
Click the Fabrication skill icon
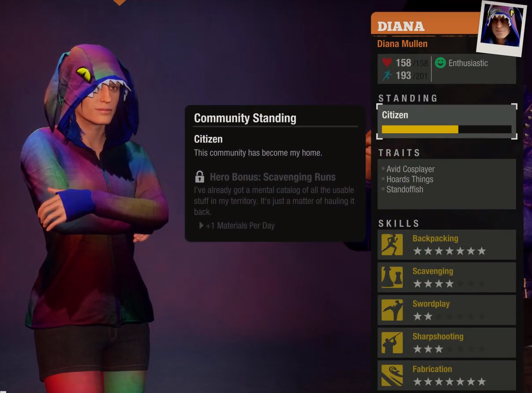[x=392, y=375]
